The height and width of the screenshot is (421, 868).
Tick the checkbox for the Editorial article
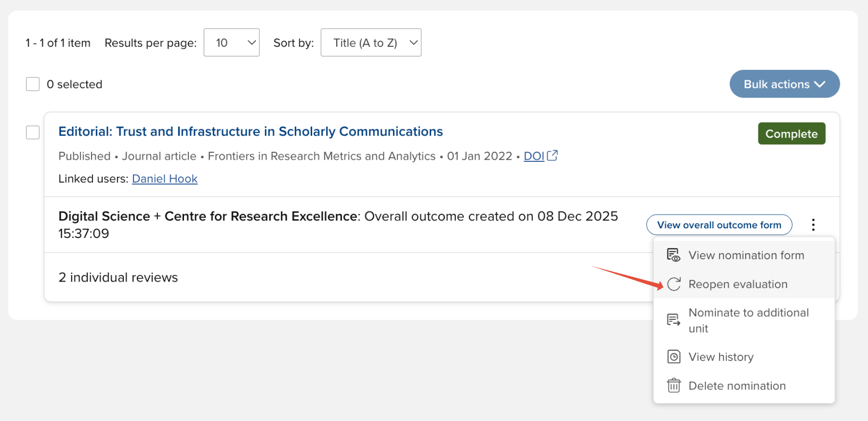tap(33, 132)
